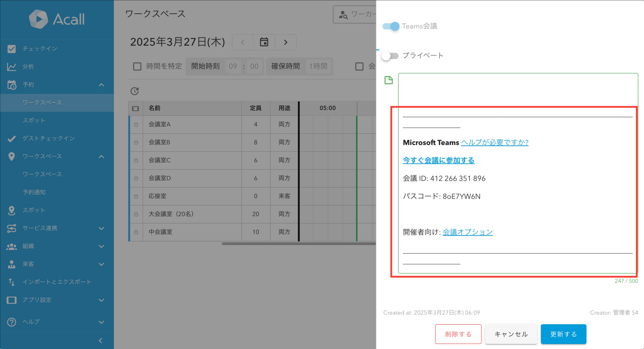
Task: Click the 来客 visitor icon
Action: pyautogui.click(x=11, y=264)
